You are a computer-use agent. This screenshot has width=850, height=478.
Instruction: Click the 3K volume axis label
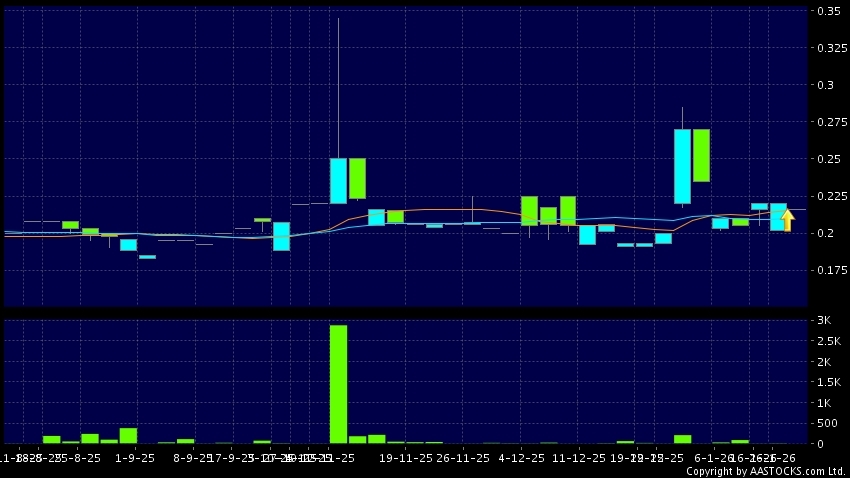tap(826, 320)
